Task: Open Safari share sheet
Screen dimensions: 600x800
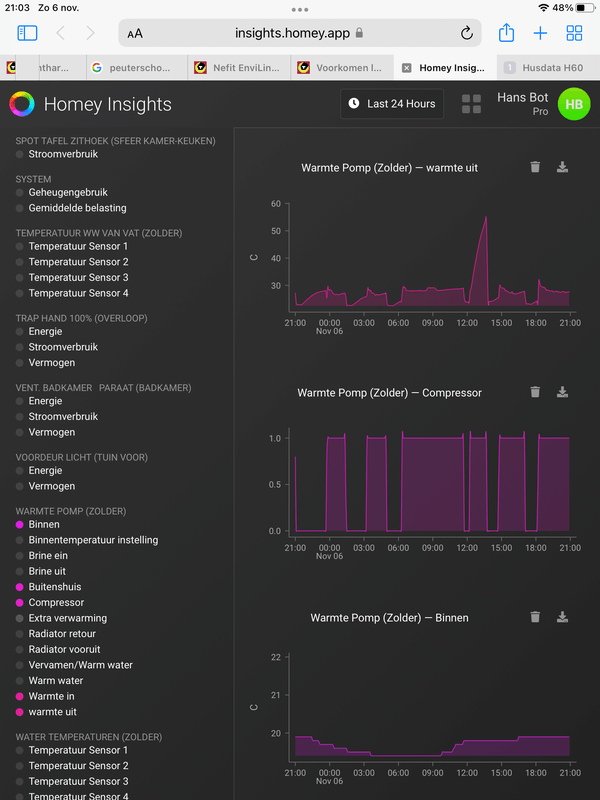Action: pyautogui.click(x=506, y=33)
